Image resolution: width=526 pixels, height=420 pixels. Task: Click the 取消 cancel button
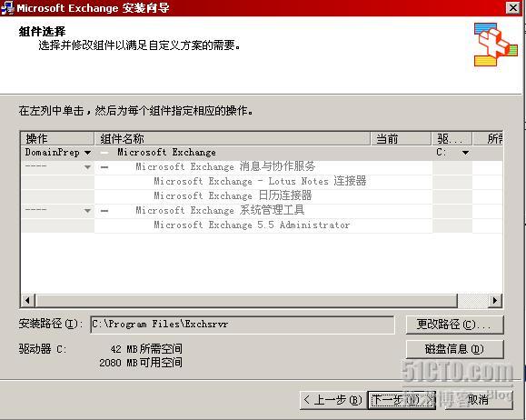479,400
